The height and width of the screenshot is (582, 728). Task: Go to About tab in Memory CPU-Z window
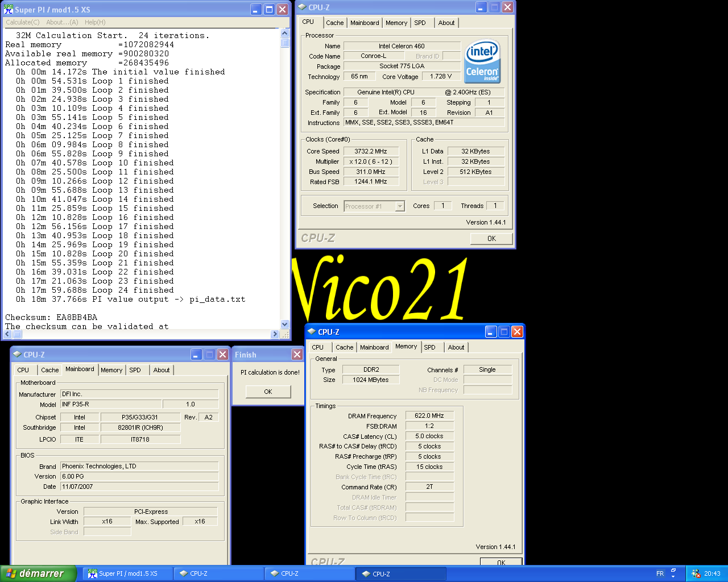(x=456, y=347)
